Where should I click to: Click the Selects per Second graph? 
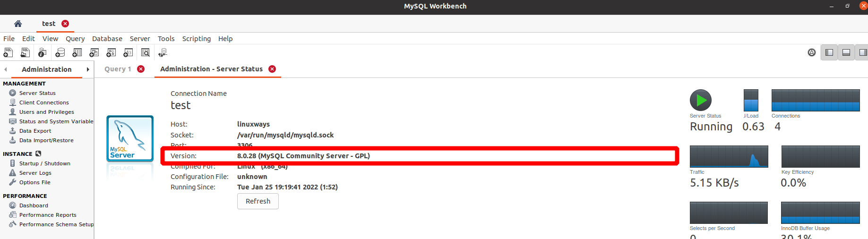click(x=729, y=213)
